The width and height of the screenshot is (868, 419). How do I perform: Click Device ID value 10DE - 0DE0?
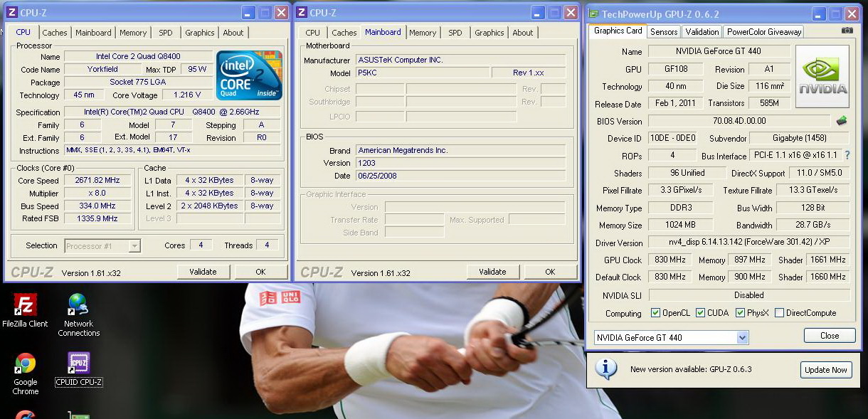(672, 138)
